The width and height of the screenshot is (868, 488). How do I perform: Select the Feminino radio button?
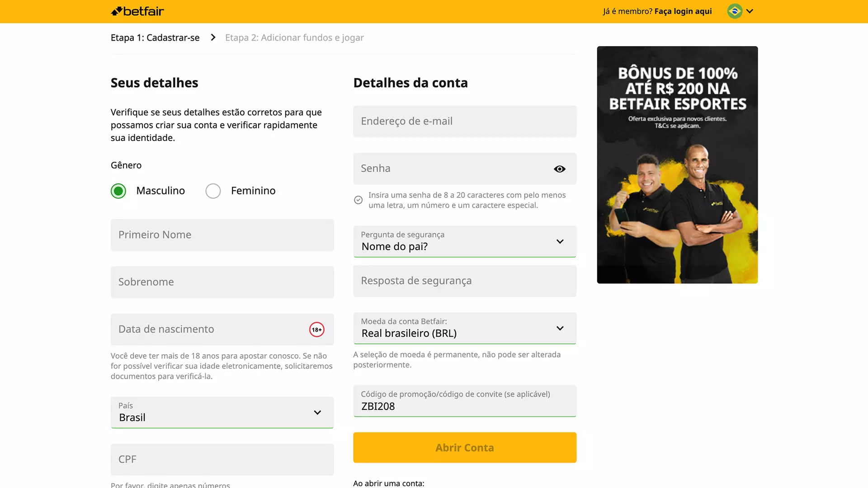[213, 191]
